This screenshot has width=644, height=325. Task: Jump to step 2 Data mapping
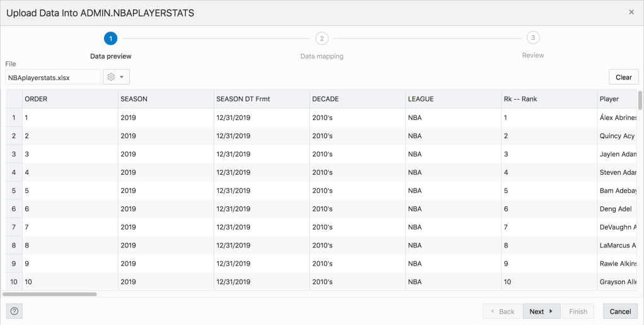click(322, 38)
